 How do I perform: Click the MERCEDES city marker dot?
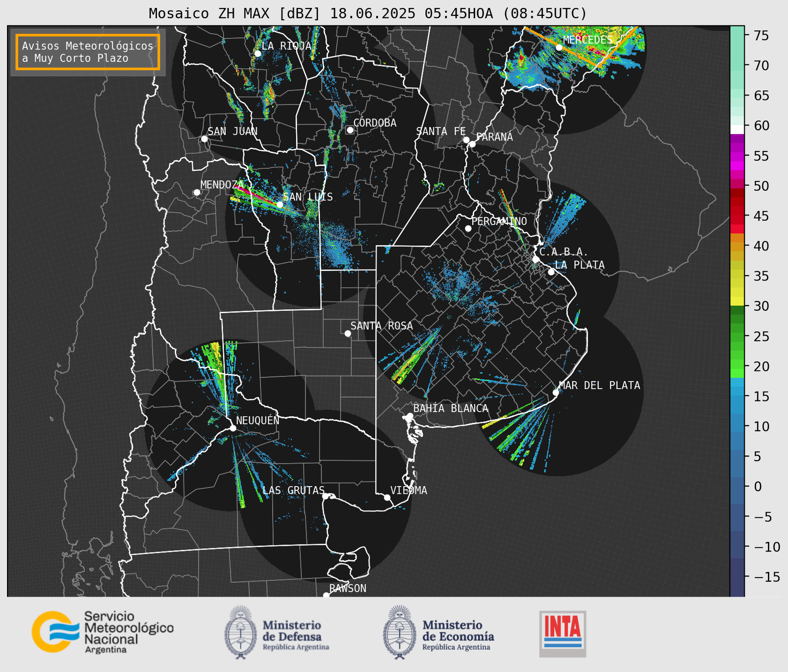pos(559,47)
